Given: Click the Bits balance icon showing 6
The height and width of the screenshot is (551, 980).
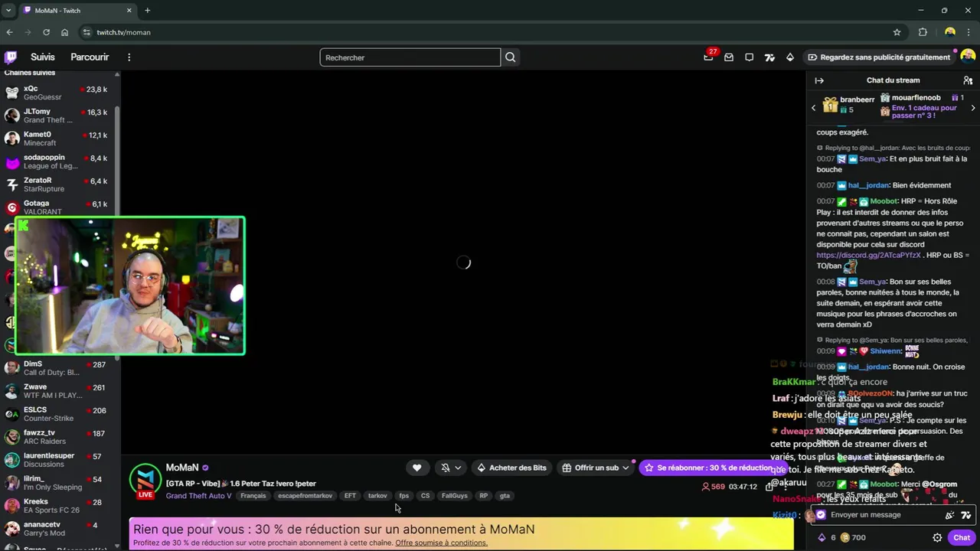Looking at the screenshot, I should tap(822, 537).
